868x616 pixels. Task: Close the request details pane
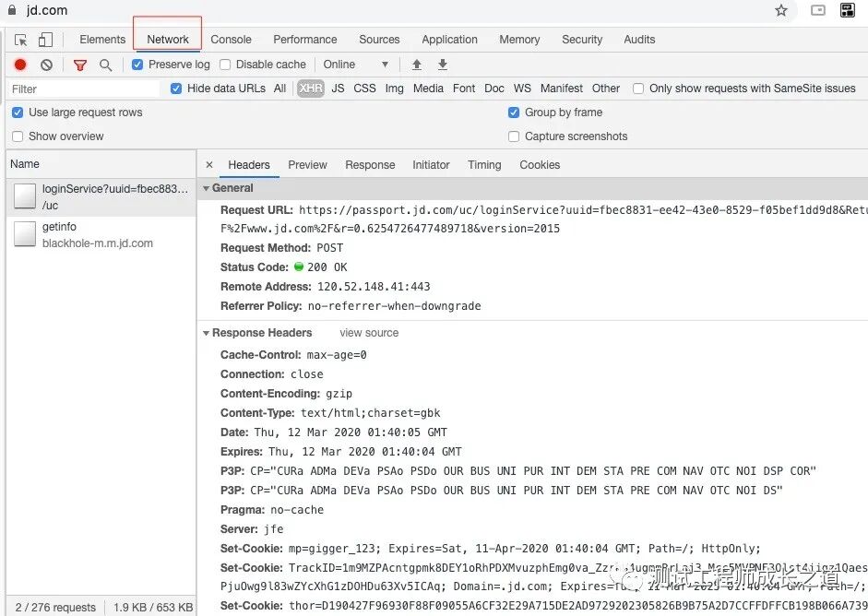(209, 165)
